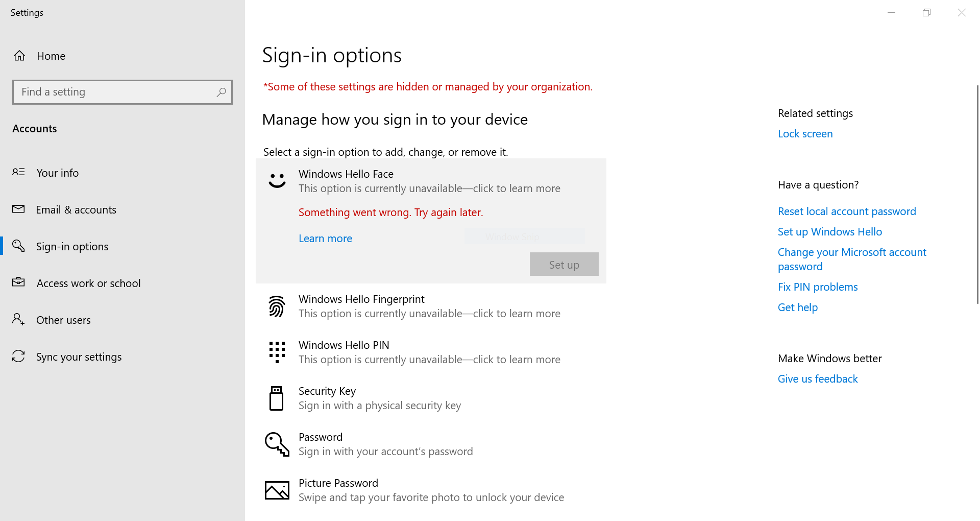
Task: Click the Sign-in options page heading
Action: coord(332,55)
